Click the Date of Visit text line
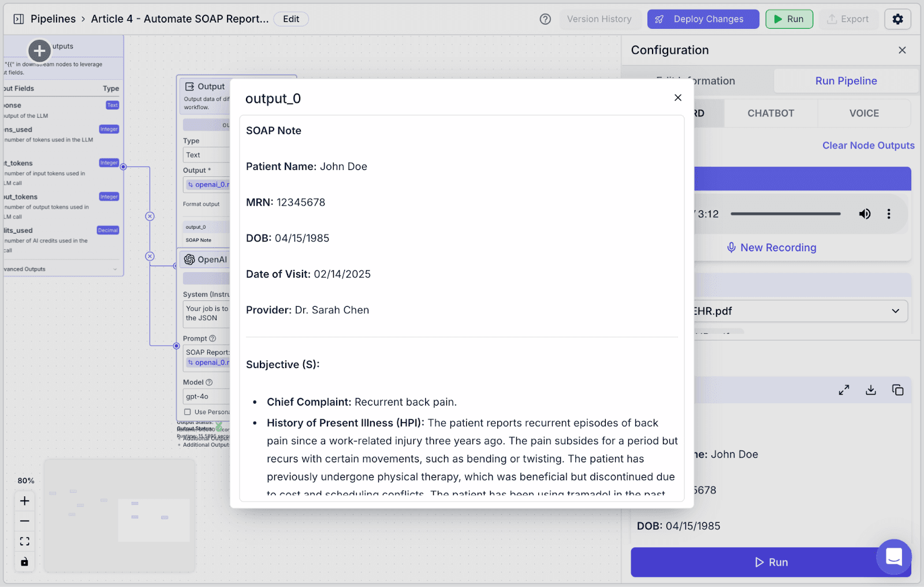This screenshot has width=924, height=587. tap(308, 274)
